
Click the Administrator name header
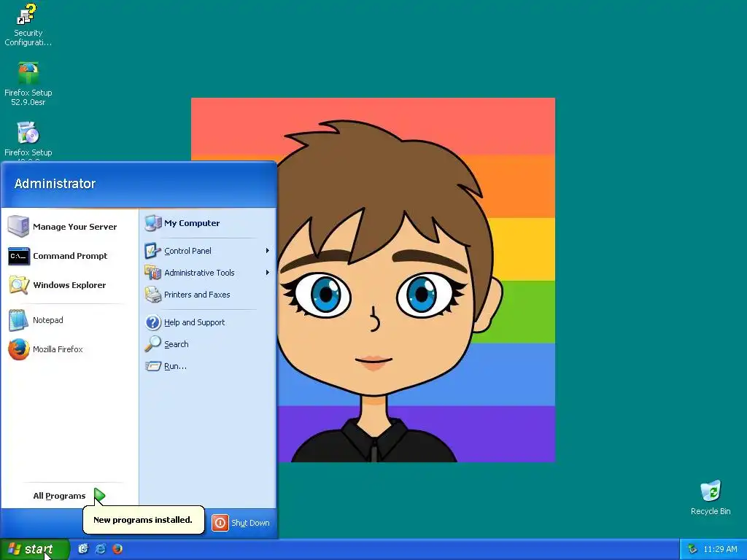pos(55,183)
